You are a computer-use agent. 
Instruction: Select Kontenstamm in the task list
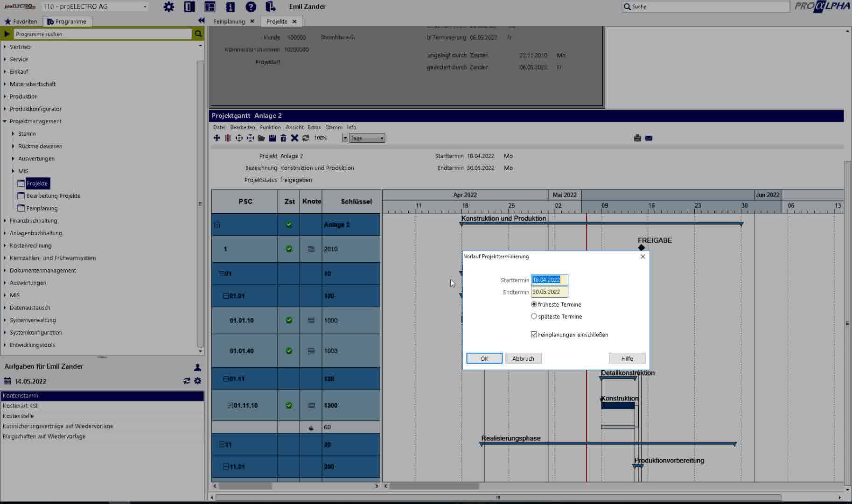pyautogui.click(x=102, y=396)
